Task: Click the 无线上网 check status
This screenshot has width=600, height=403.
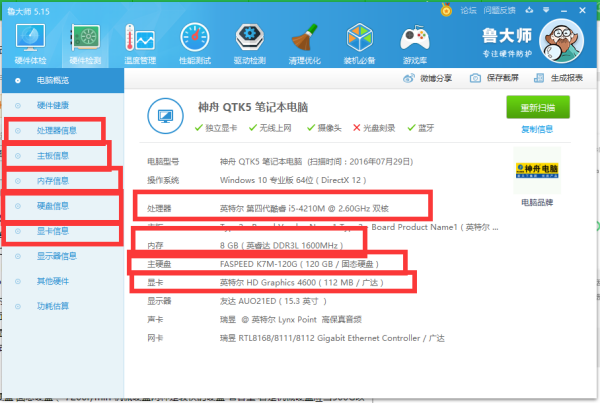Action: click(x=270, y=128)
